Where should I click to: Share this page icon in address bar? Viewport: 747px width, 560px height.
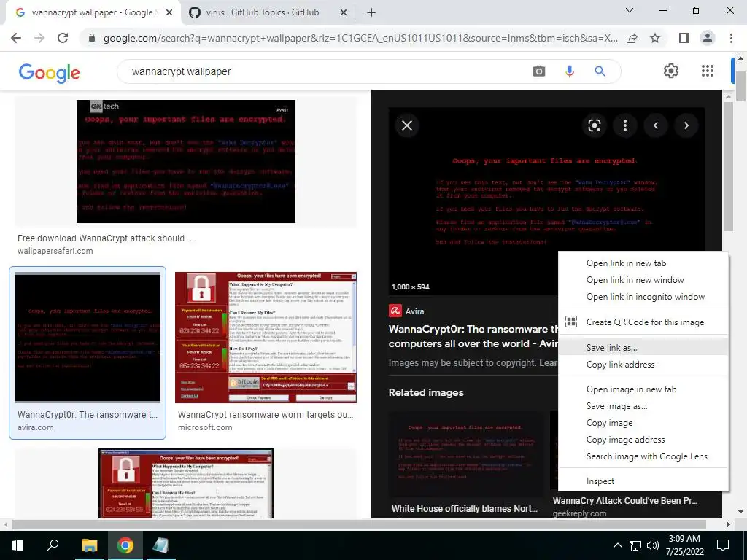click(x=632, y=38)
